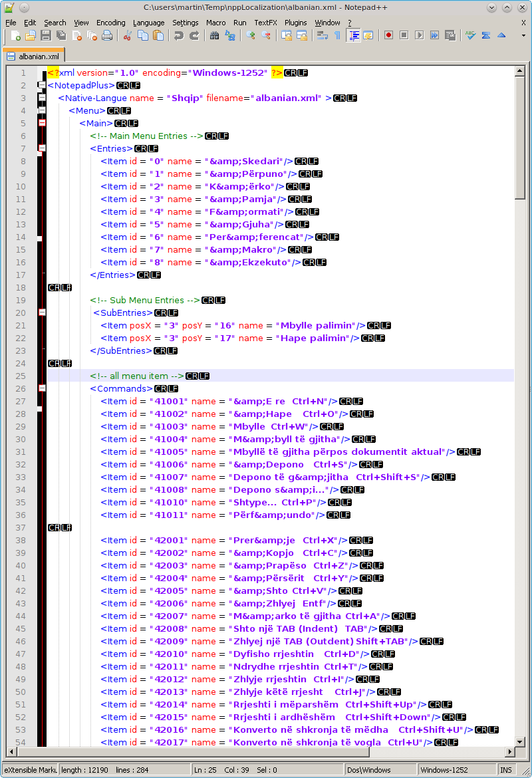Toggle the show indent guide button
Image resolution: width=532 pixels, height=778 pixels.
click(x=353, y=36)
